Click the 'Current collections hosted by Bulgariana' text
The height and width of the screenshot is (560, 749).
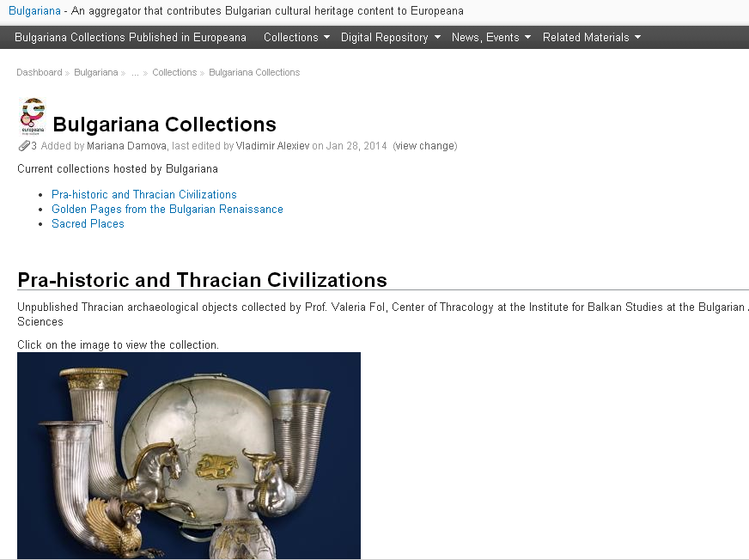(x=118, y=169)
